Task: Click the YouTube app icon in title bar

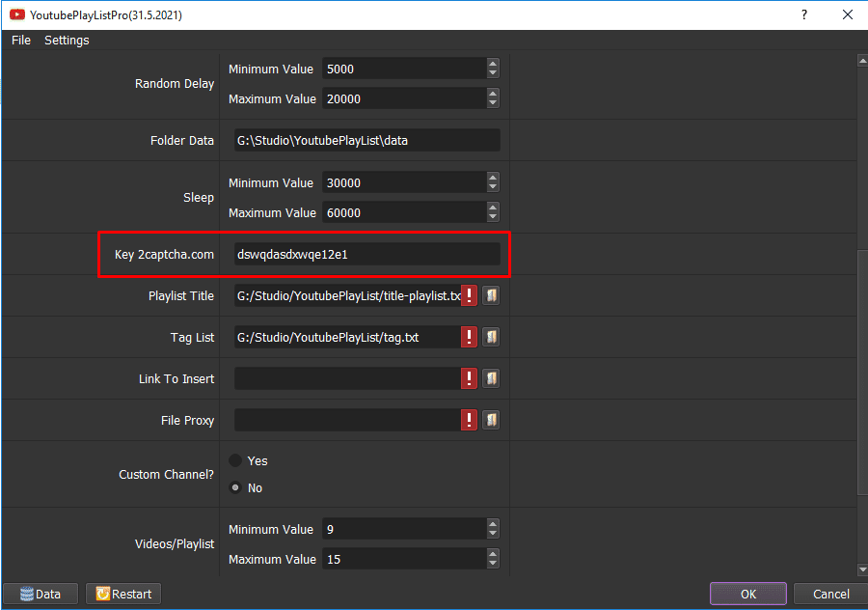Action: (17, 14)
